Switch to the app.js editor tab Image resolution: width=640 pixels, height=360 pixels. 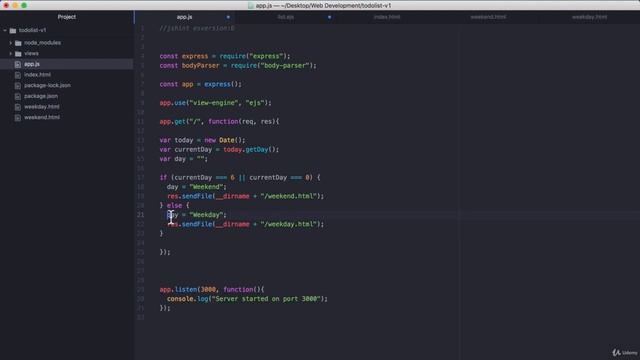184,17
